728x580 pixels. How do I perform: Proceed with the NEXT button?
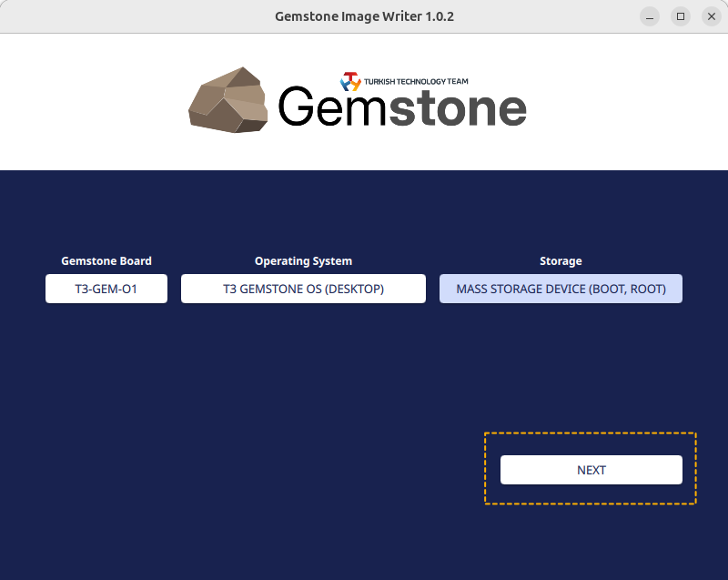(591, 470)
